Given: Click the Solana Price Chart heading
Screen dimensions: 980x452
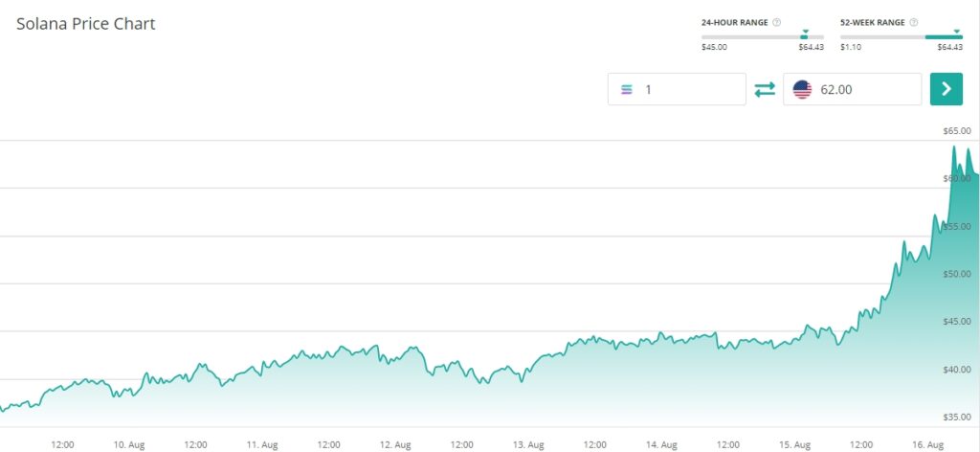Looking at the screenshot, I should [86, 24].
